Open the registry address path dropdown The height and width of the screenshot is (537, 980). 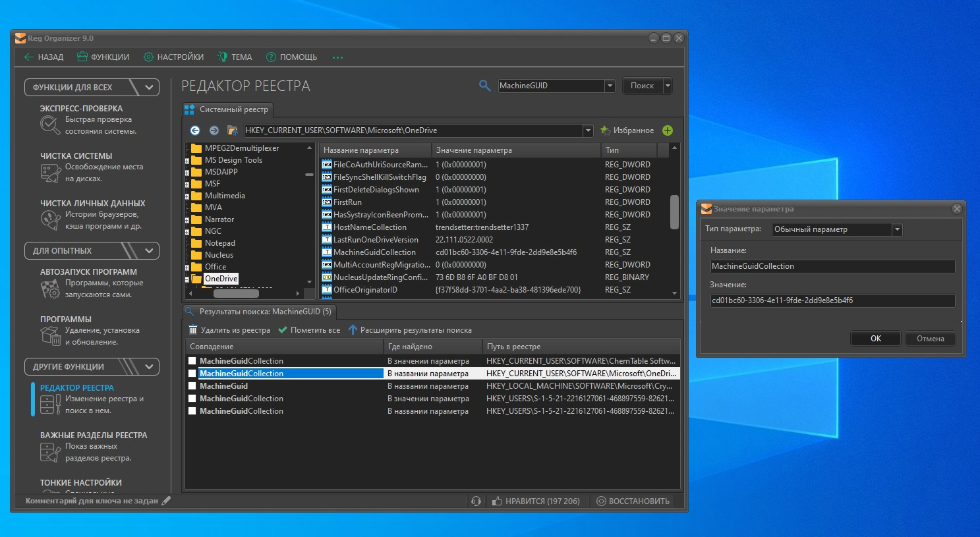point(588,130)
